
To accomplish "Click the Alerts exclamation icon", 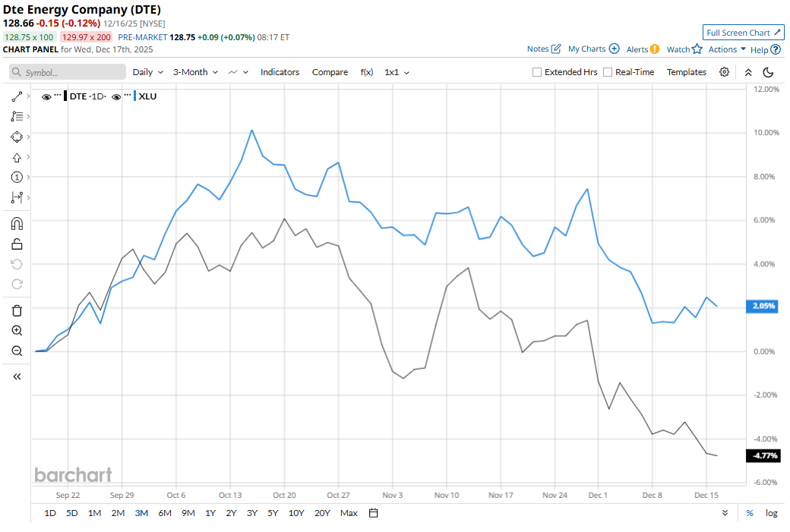I will tap(655, 49).
